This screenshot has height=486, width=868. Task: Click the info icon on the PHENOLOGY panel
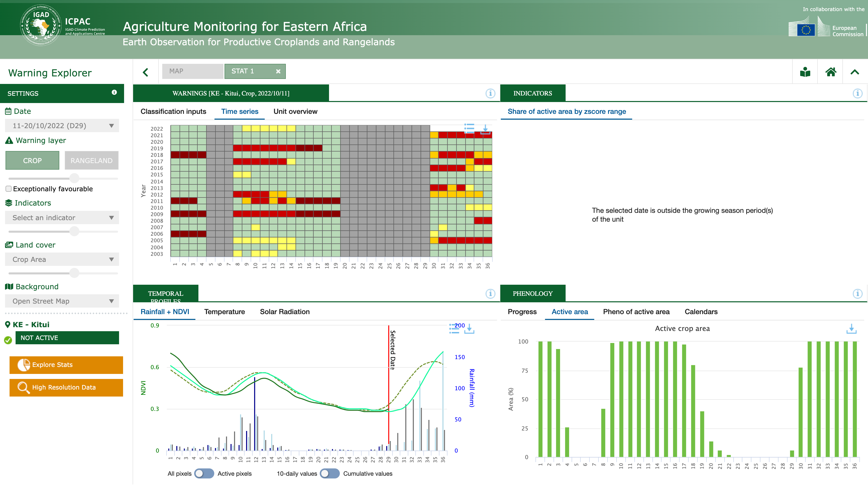pyautogui.click(x=857, y=294)
